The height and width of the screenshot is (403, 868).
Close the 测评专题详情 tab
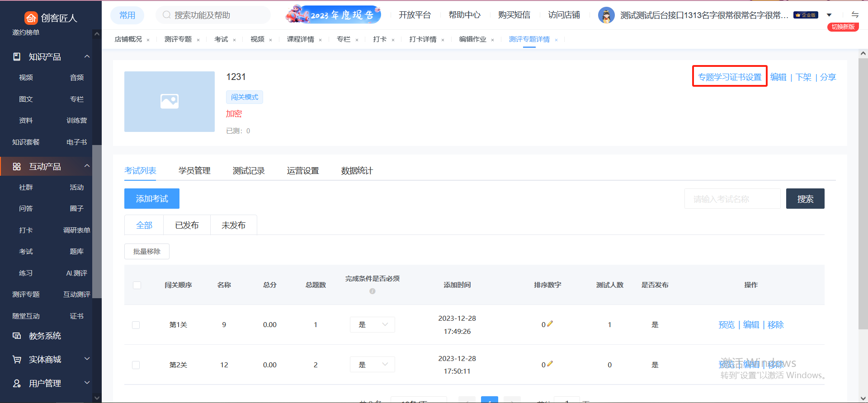coord(556,40)
